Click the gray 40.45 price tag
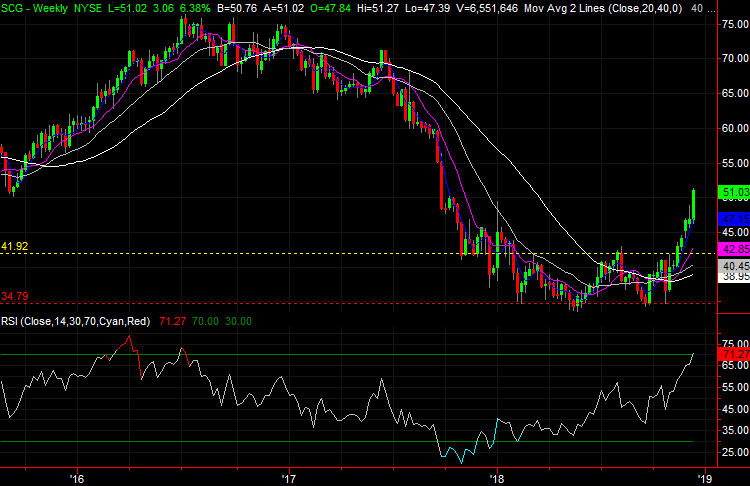 pos(734,266)
